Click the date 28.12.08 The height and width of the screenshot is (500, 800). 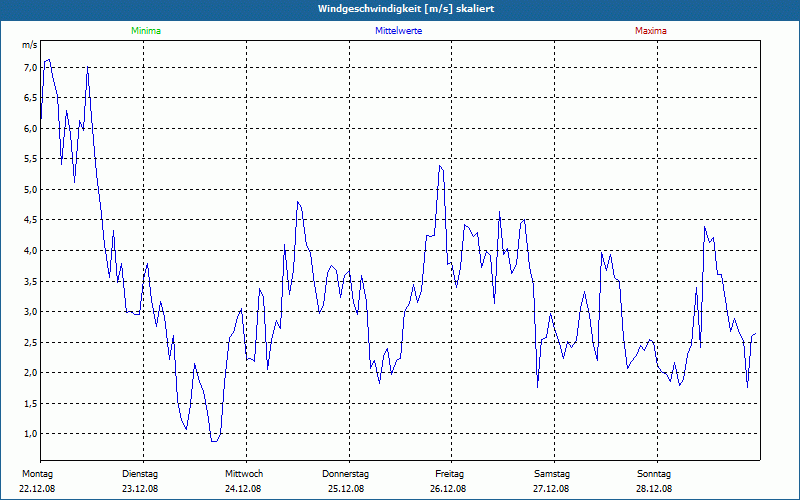654,489
